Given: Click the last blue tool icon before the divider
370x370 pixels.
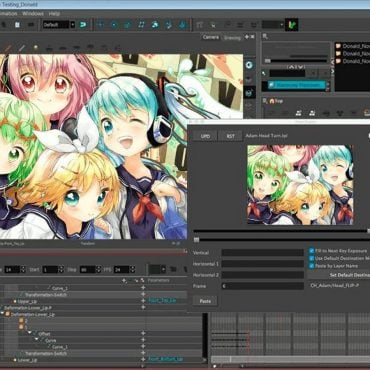Looking at the screenshot, I should point(182,25).
